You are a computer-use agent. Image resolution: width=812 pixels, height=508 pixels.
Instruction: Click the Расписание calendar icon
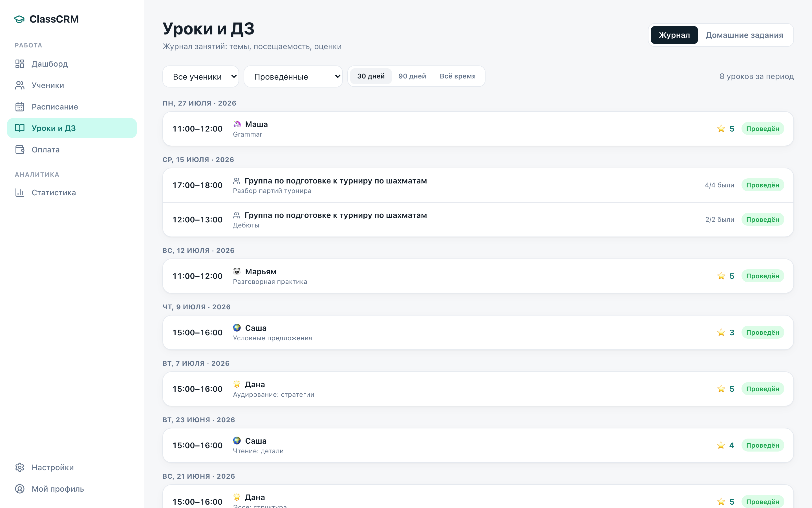tap(20, 107)
